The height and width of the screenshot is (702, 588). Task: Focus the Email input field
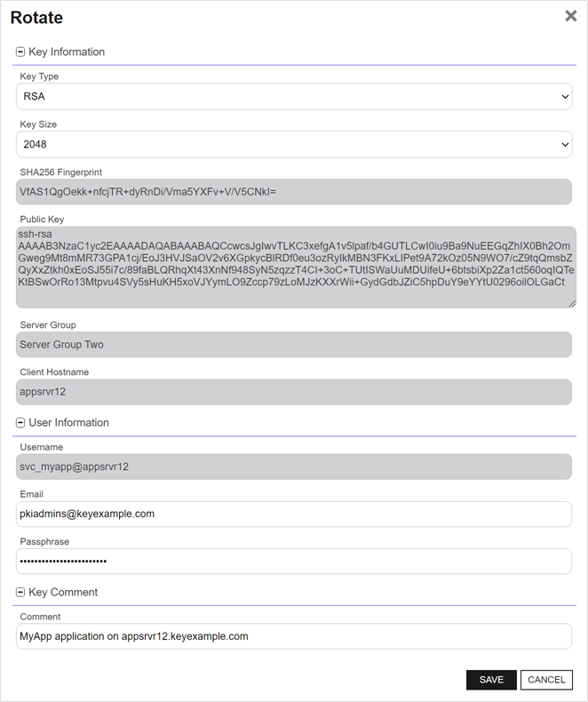tap(294, 514)
